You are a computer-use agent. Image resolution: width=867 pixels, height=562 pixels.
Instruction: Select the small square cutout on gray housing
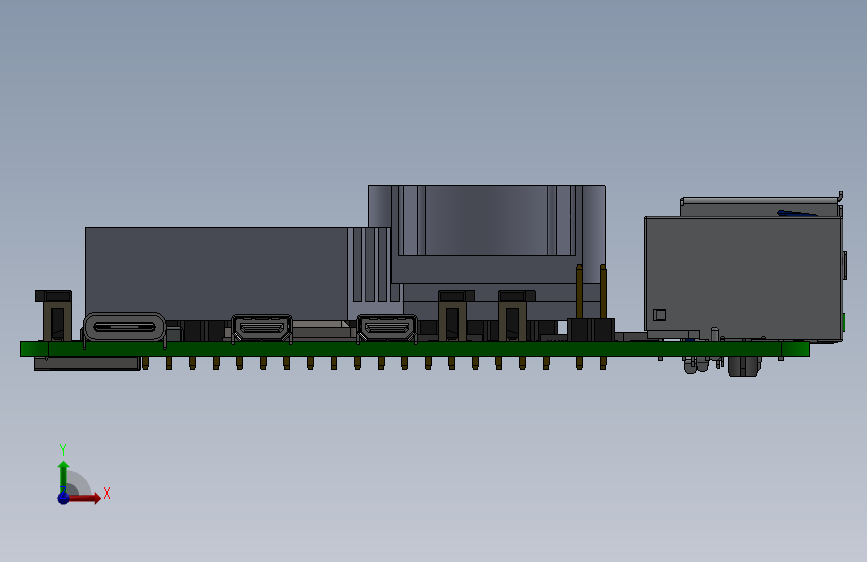click(x=659, y=315)
